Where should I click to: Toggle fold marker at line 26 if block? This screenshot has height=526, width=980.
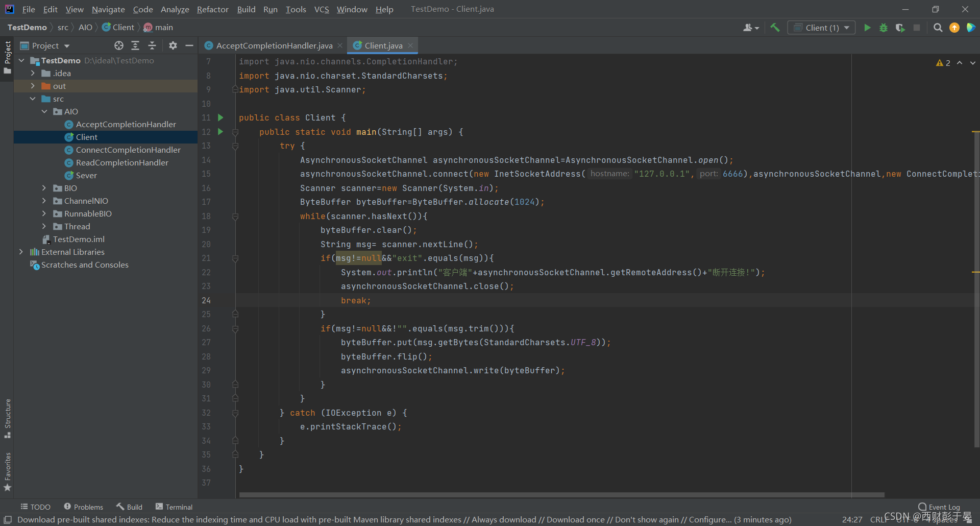pos(235,329)
